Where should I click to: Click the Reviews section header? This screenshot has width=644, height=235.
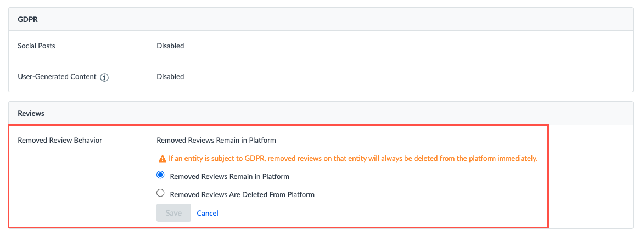coord(31,113)
